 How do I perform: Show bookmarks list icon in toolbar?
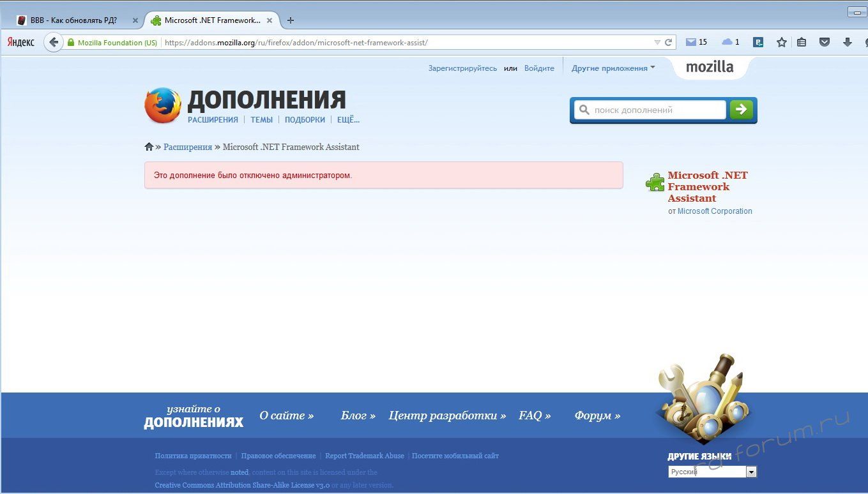click(x=802, y=43)
